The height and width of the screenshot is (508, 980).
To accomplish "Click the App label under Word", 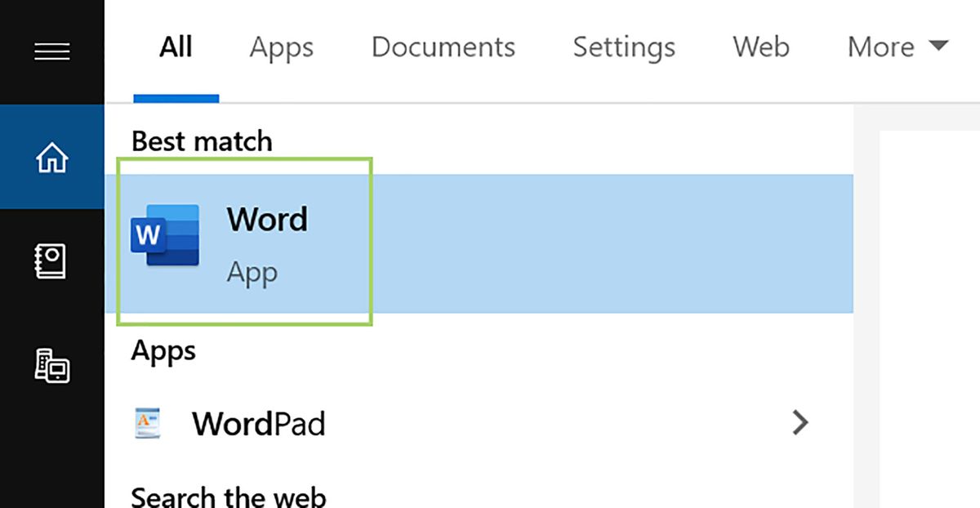I will pyautogui.click(x=252, y=272).
